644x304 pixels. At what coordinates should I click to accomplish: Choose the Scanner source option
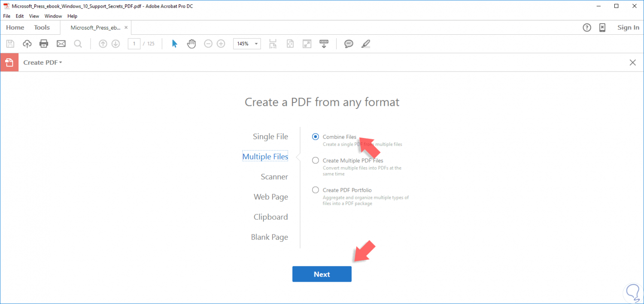click(x=274, y=177)
